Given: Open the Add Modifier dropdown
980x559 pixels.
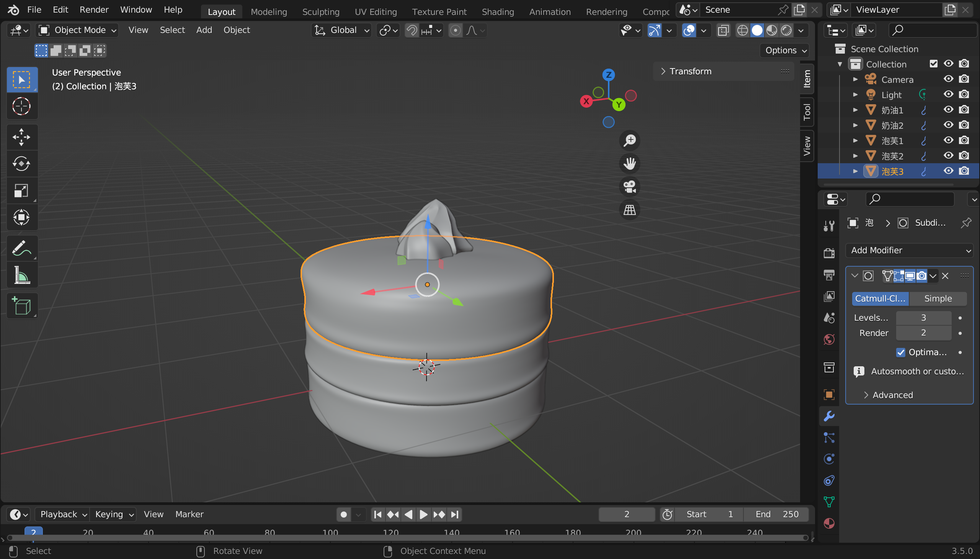Looking at the screenshot, I should point(910,251).
